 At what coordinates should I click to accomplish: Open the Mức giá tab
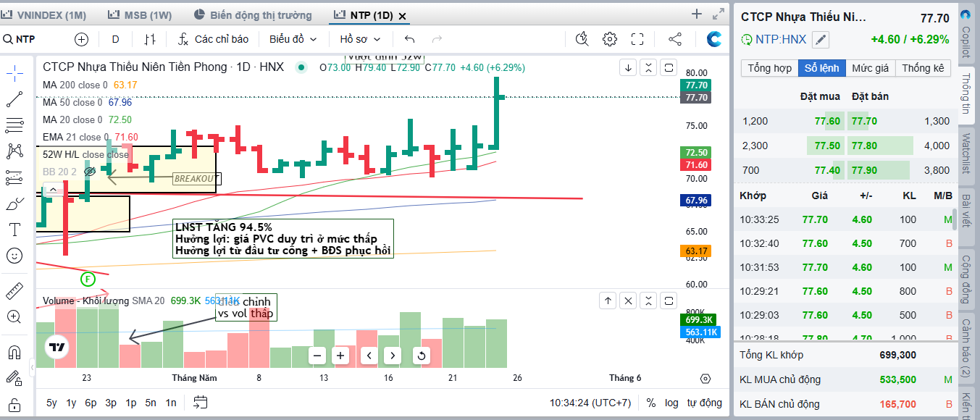(x=870, y=68)
